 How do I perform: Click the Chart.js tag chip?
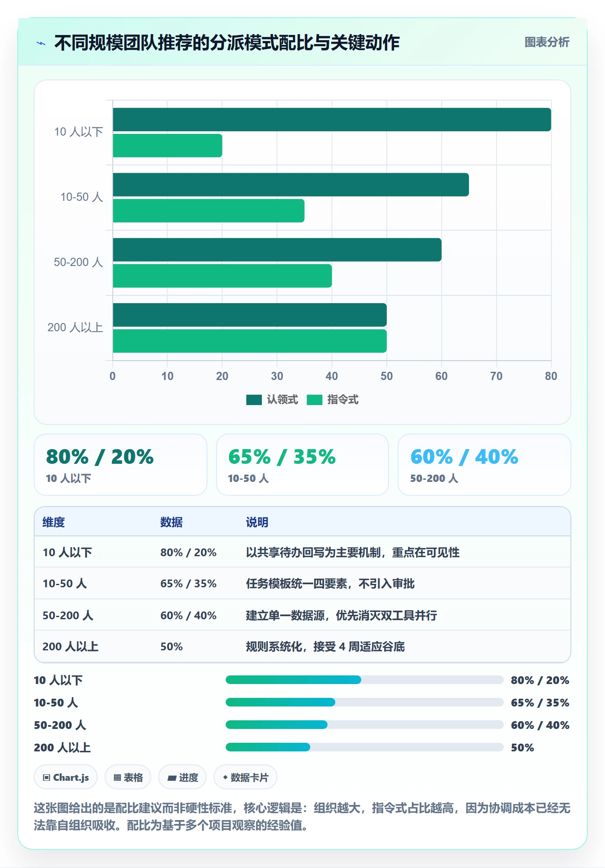pos(66,777)
